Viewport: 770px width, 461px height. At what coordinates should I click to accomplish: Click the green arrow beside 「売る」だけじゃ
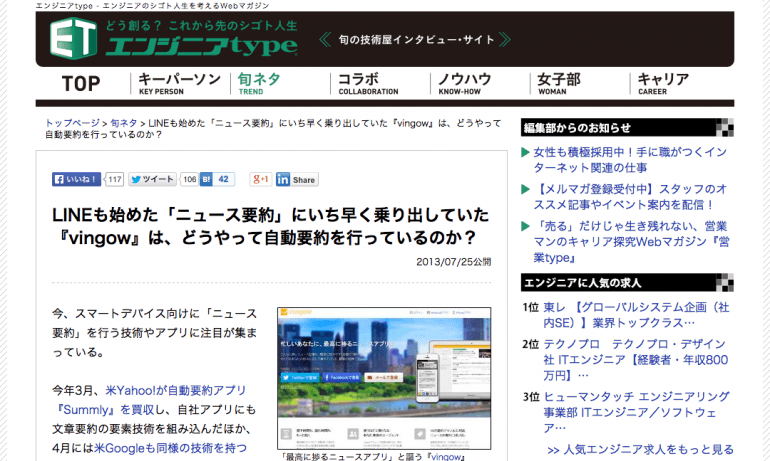pyautogui.click(x=525, y=226)
